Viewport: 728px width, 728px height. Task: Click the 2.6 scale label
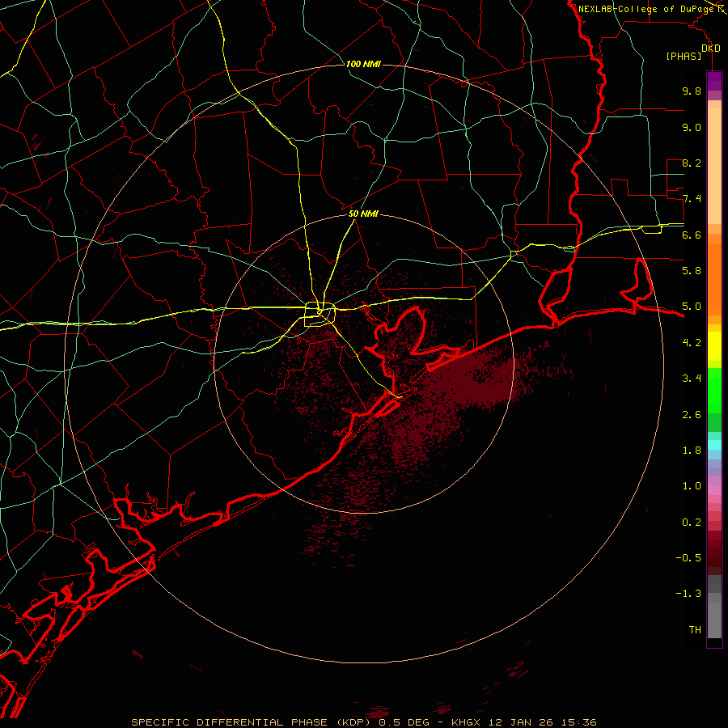click(692, 415)
